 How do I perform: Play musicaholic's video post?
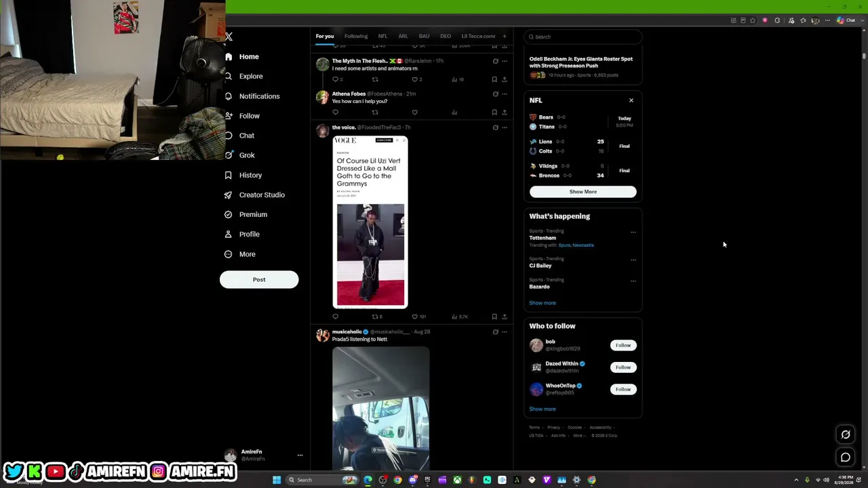pos(380,409)
